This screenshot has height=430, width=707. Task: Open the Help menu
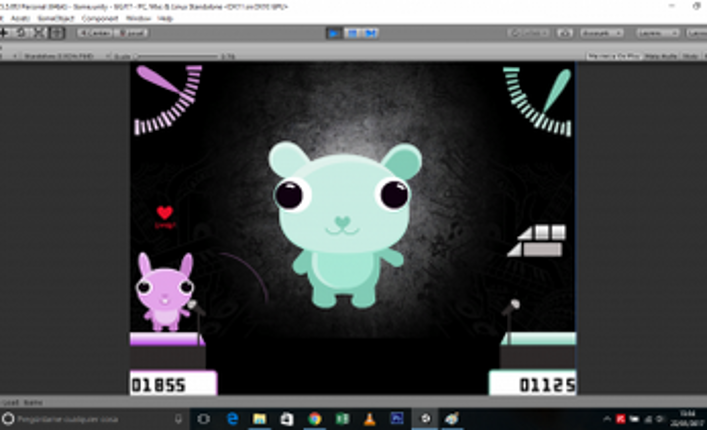(x=165, y=18)
